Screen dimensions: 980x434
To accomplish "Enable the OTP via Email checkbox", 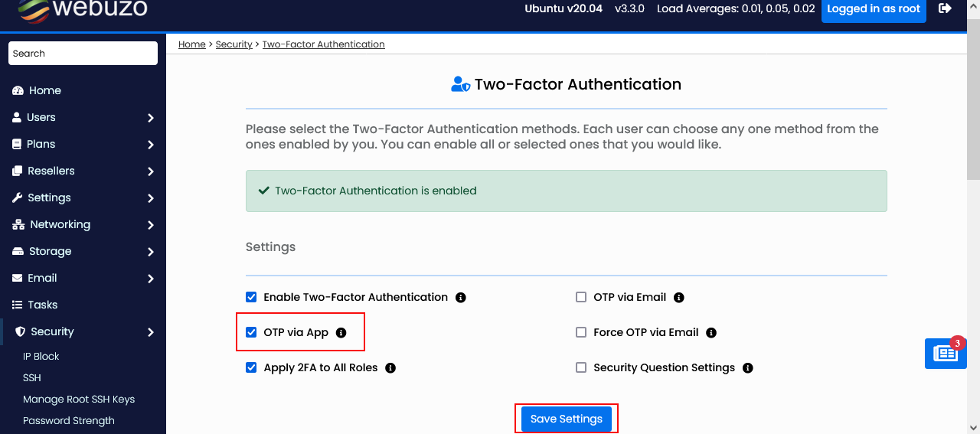I will coord(581,297).
